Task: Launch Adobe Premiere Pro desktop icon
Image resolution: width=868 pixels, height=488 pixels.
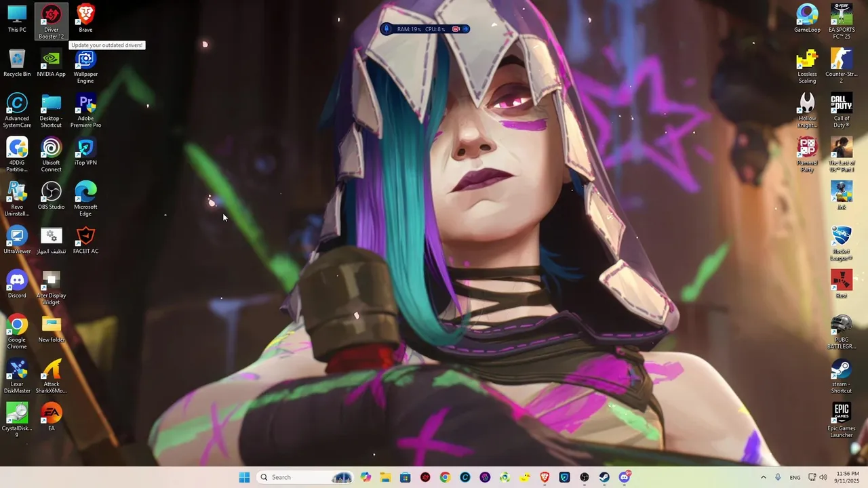Action: (x=85, y=110)
